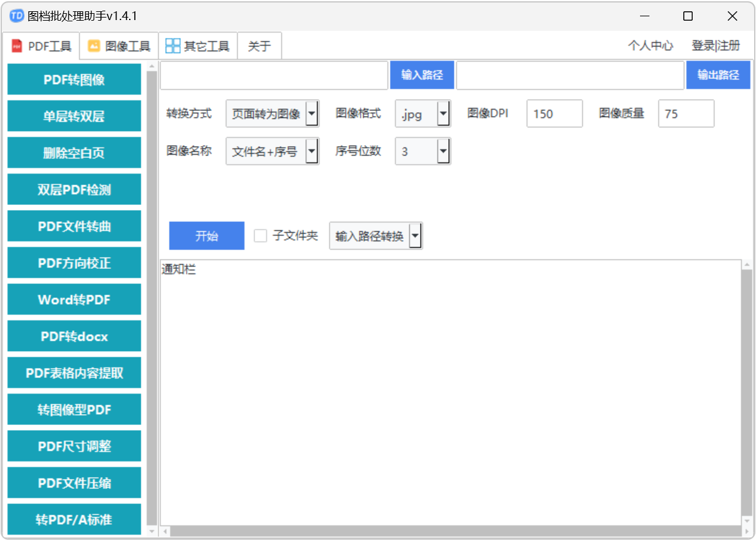The image size is (756, 541).
Task: Open the 关于 tab
Action: point(260,46)
